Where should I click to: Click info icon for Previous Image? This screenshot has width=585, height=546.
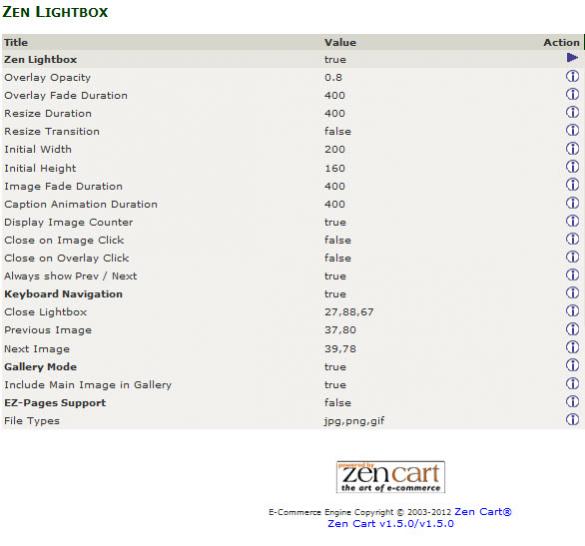click(x=572, y=329)
